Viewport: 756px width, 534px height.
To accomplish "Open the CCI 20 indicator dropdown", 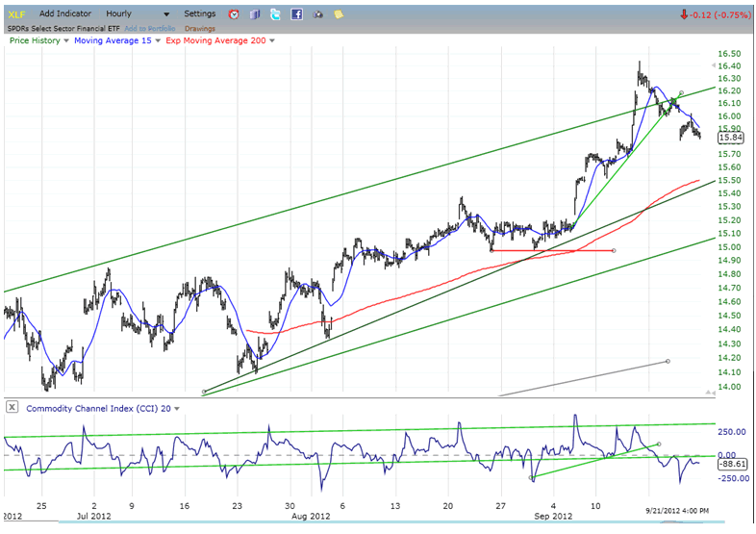I will (x=178, y=409).
